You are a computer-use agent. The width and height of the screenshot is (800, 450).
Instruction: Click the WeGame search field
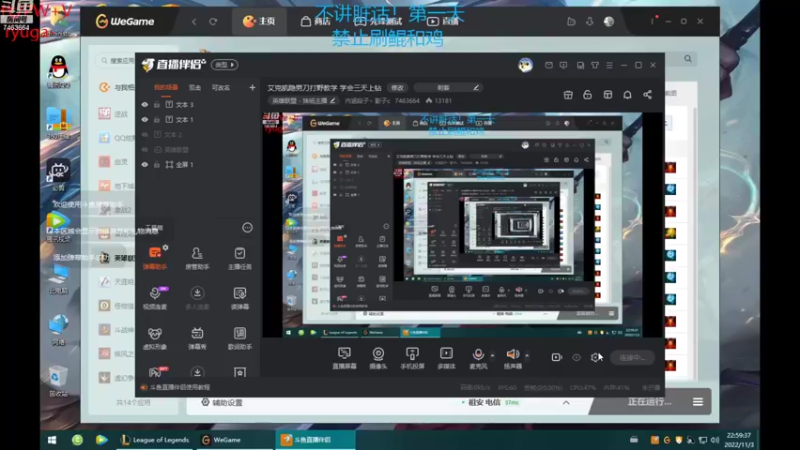coord(115,61)
